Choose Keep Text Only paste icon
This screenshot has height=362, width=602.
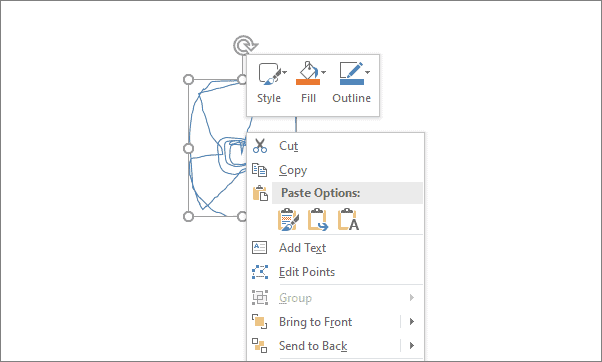coord(348,220)
